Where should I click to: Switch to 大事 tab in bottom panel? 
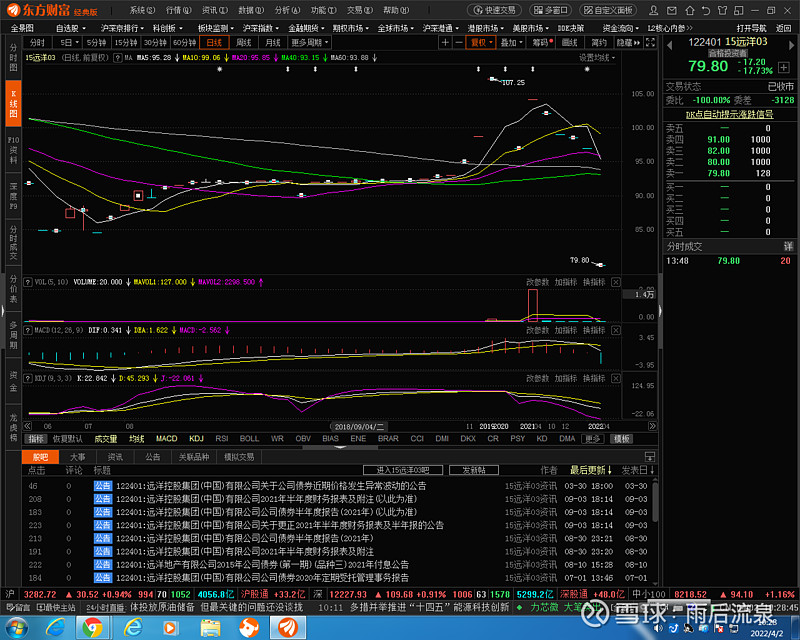pos(78,457)
